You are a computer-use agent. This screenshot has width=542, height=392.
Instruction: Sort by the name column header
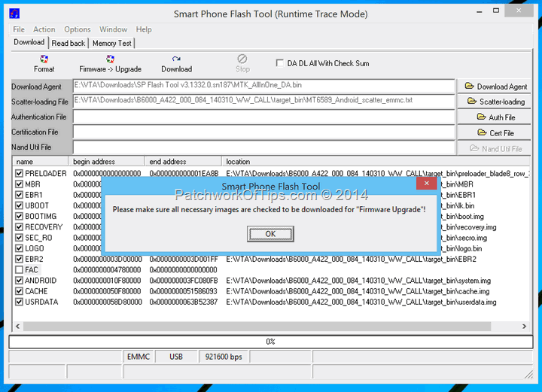click(x=41, y=161)
